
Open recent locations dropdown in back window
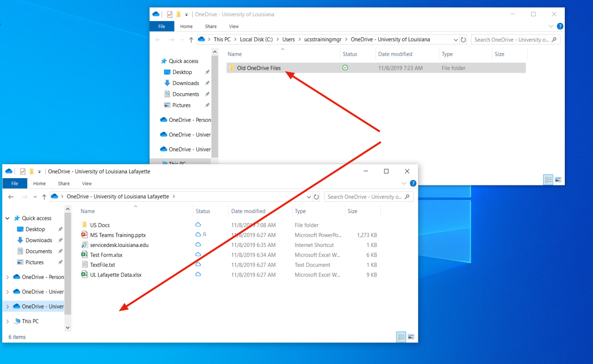tap(182, 40)
